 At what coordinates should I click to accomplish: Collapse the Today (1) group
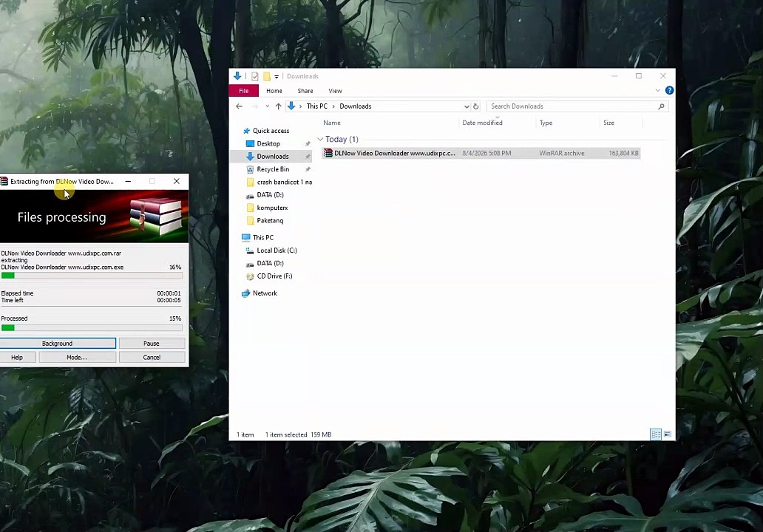tap(320, 139)
